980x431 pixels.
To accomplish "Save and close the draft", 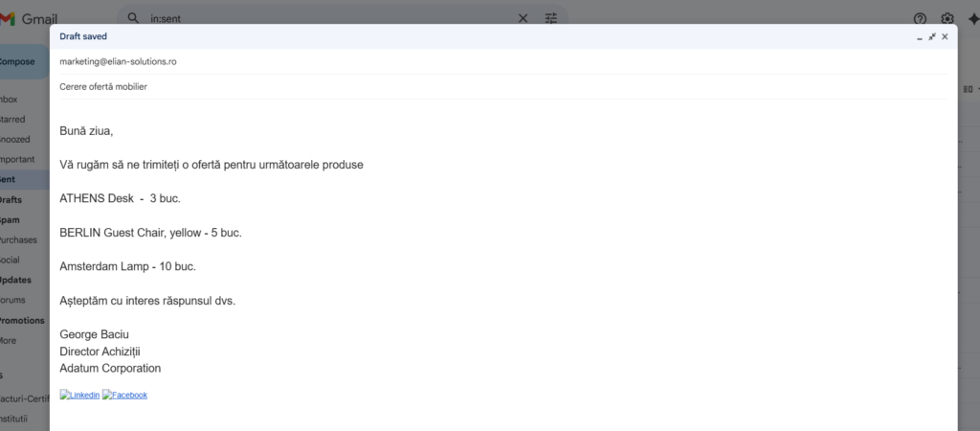I will (945, 36).
